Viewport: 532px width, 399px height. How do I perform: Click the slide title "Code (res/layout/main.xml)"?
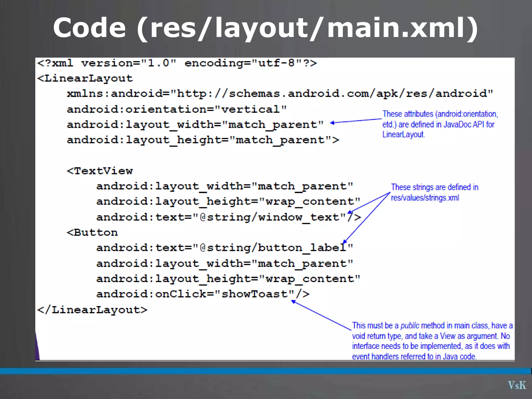(265, 28)
